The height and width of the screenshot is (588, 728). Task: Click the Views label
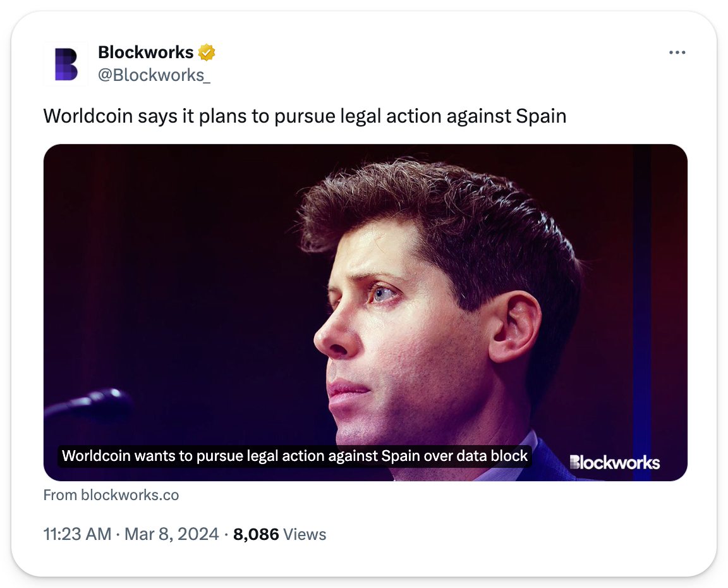305,535
